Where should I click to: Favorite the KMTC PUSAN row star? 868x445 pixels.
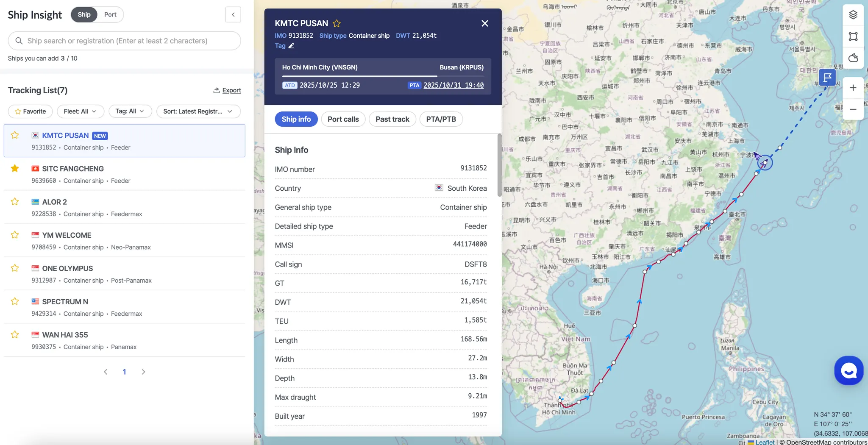click(x=15, y=135)
